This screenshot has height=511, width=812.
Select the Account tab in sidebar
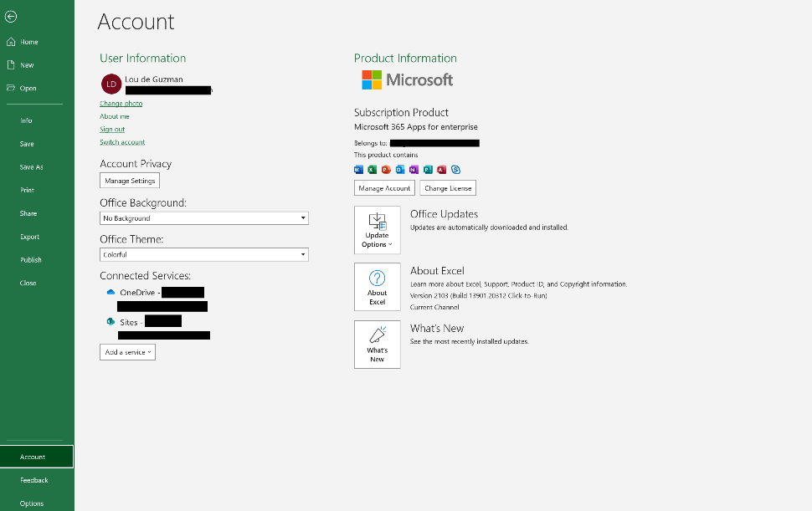coord(36,457)
